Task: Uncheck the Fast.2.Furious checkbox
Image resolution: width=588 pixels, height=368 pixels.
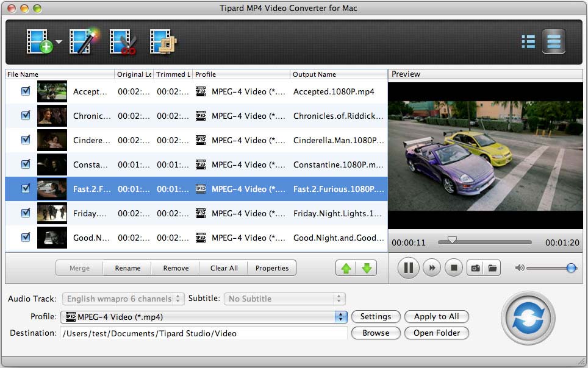Action: click(25, 189)
